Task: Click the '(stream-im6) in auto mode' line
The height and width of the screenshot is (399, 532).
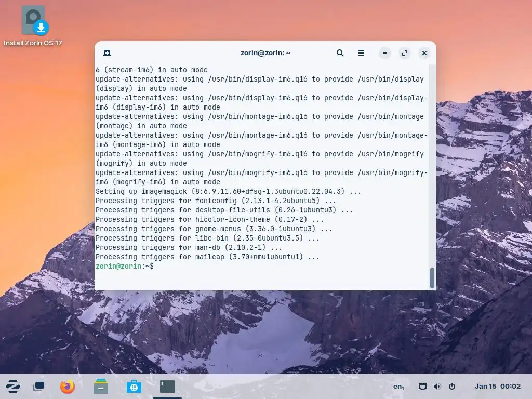Action: click(152, 70)
